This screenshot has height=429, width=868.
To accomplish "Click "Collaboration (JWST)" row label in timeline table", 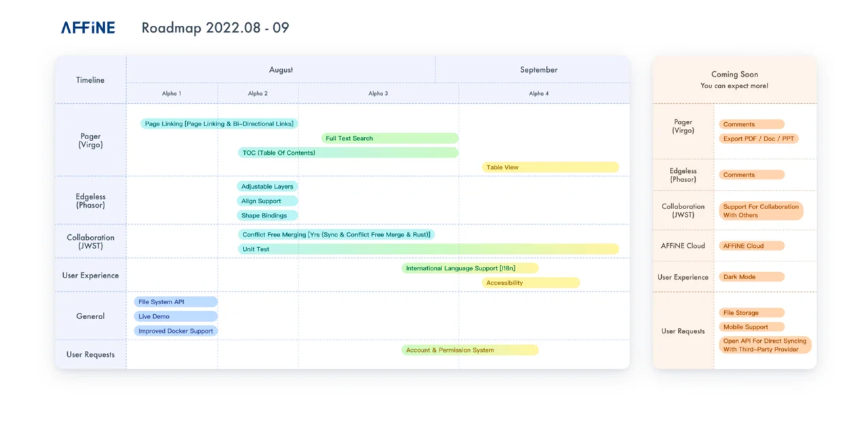I will click(90, 242).
